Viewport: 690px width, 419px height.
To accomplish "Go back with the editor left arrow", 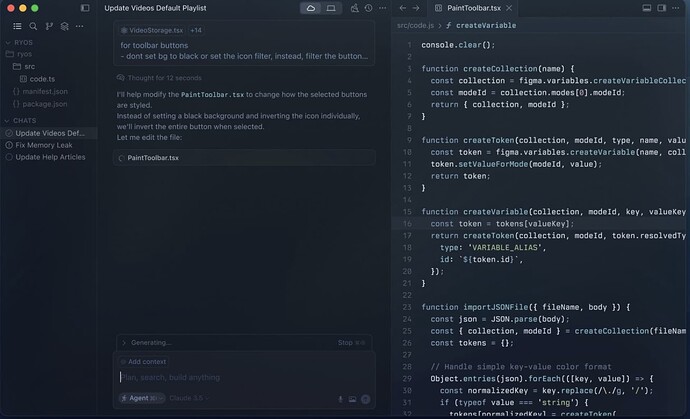I will click(x=403, y=8).
